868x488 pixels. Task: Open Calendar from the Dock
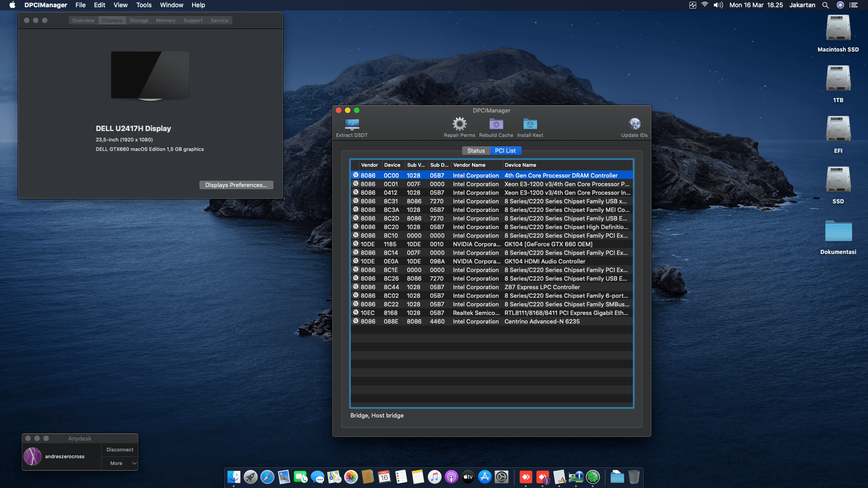click(x=384, y=477)
